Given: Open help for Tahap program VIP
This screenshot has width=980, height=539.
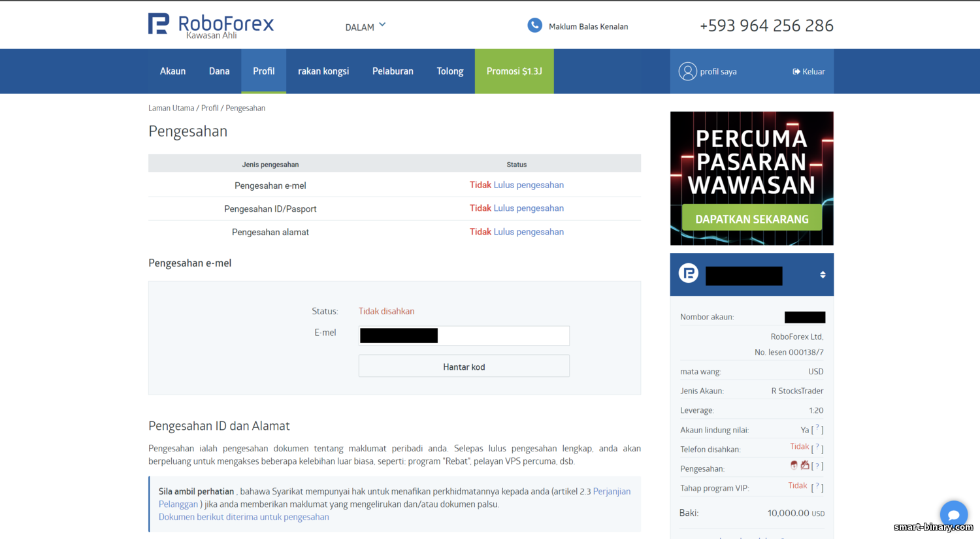Looking at the screenshot, I should pyautogui.click(x=817, y=487).
